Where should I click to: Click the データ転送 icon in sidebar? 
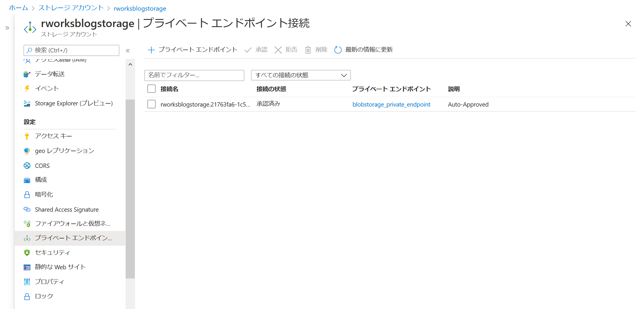coord(27,74)
